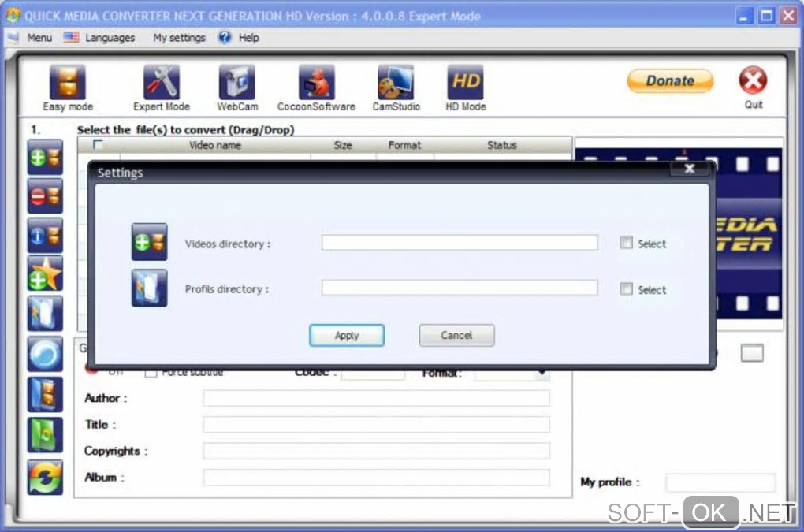Viewport: 804px width, 532px height.
Task: Open the Menu menu
Action: (x=39, y=37)
